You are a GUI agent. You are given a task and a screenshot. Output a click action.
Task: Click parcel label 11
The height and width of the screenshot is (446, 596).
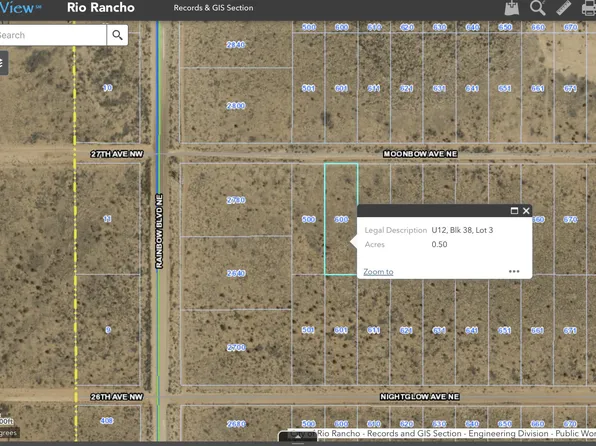click(x=108, y=219)
